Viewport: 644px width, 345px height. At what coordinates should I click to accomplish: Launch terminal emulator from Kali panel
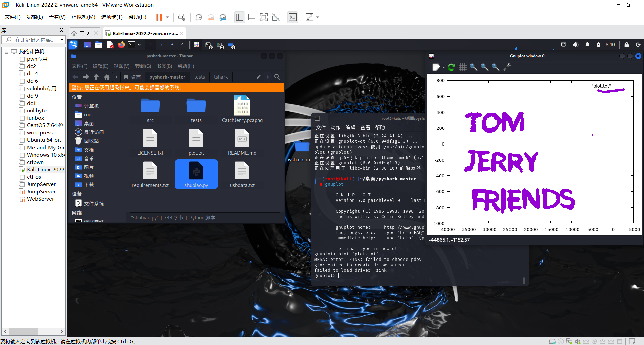tap(131, 45)
